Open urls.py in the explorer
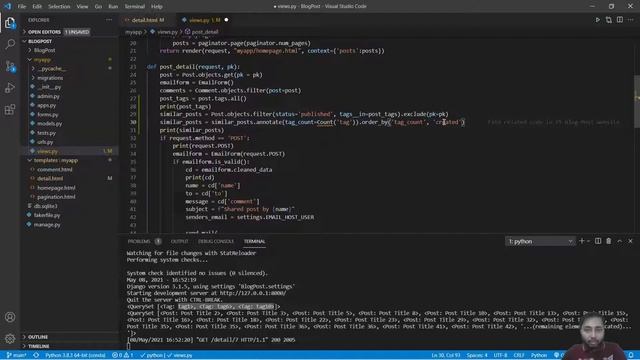The image size is (640, 360). click(x=69, y=142)
